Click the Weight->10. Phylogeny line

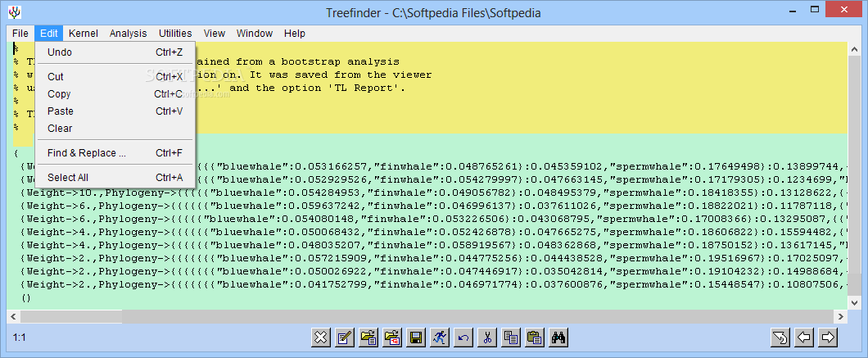tap(434, 193)
